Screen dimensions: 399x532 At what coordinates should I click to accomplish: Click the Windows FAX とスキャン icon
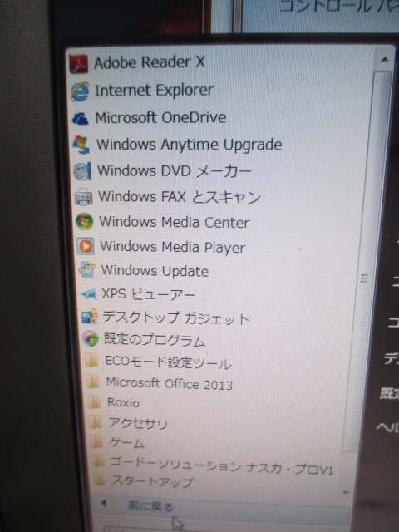coord(83,197)
